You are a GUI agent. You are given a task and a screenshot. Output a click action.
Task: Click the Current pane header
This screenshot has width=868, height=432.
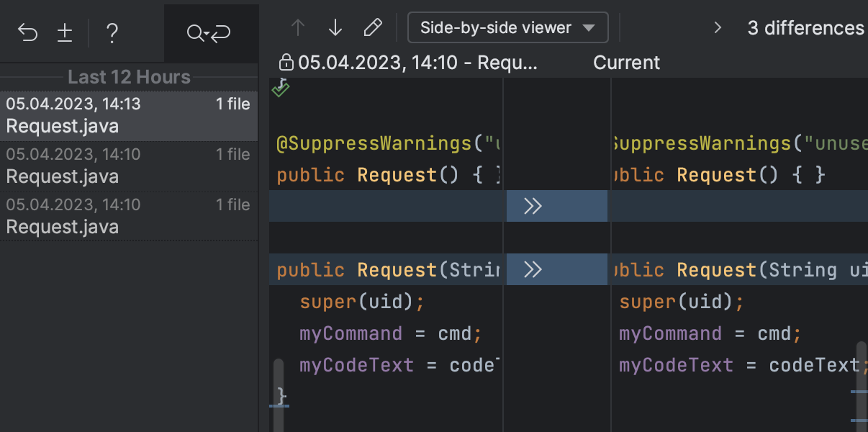(x=626, y=63)
